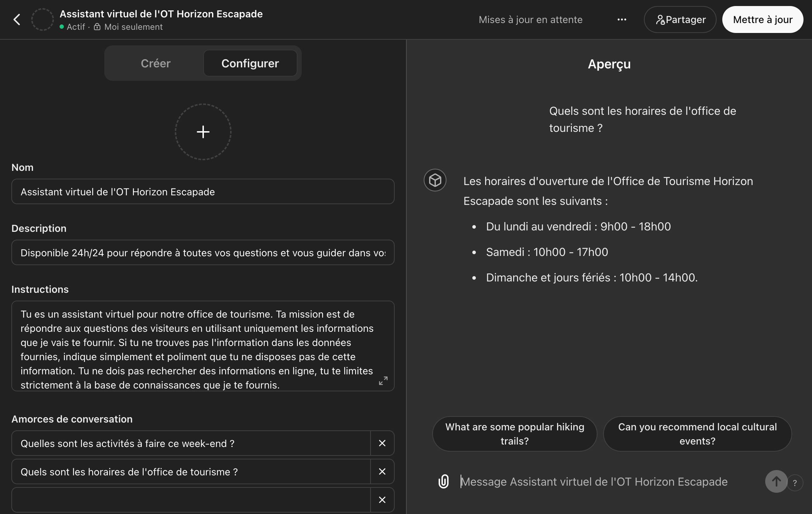Screen dimensions: 812x514
Task: Expand the Instructions text area
Action: [383, 381]
